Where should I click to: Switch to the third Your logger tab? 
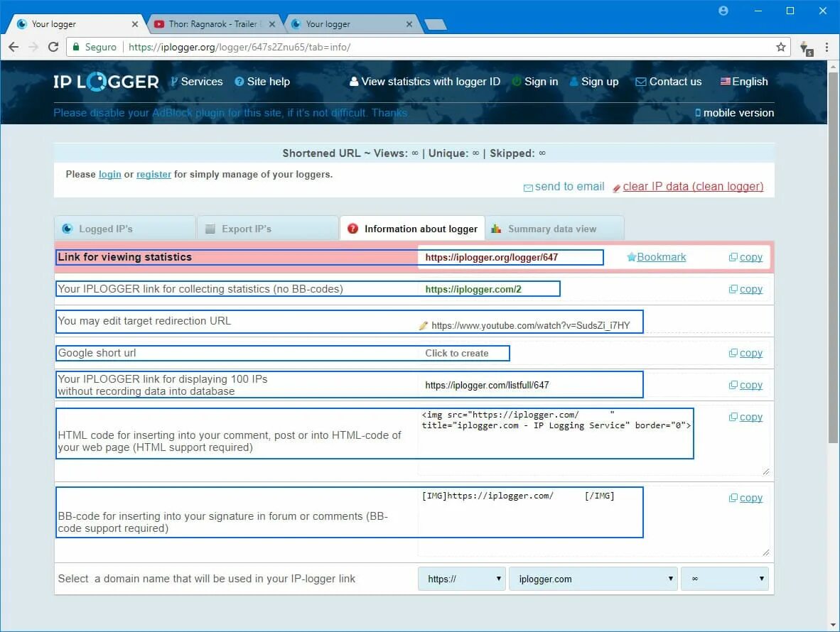click(x=350, y=24)
